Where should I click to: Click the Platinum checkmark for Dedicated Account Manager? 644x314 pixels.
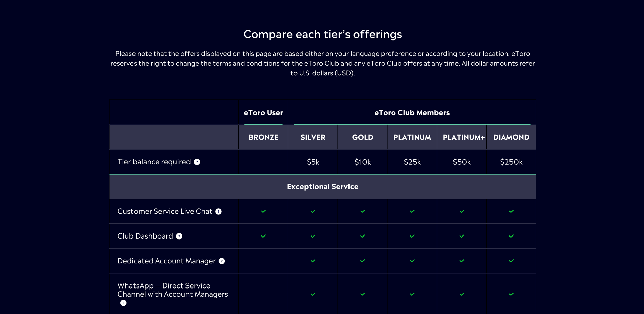point(412,261)
